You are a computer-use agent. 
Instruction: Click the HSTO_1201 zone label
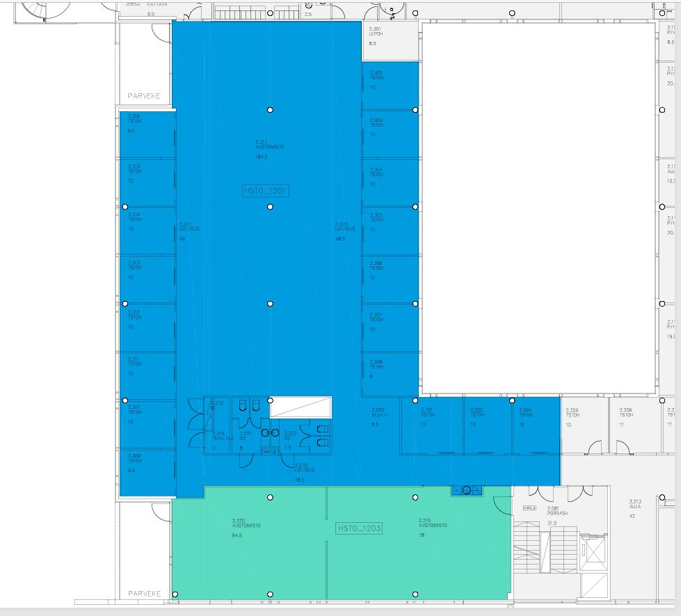tap(265, 191)
